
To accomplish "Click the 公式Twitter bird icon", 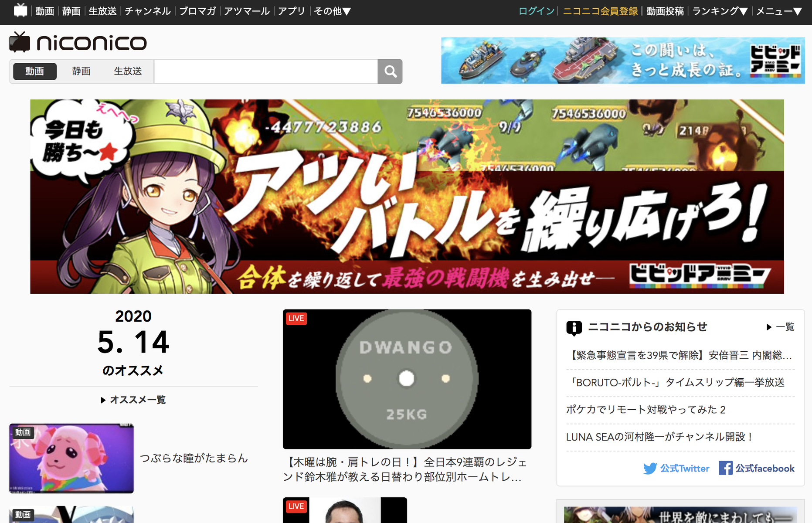I will (650, 469).
